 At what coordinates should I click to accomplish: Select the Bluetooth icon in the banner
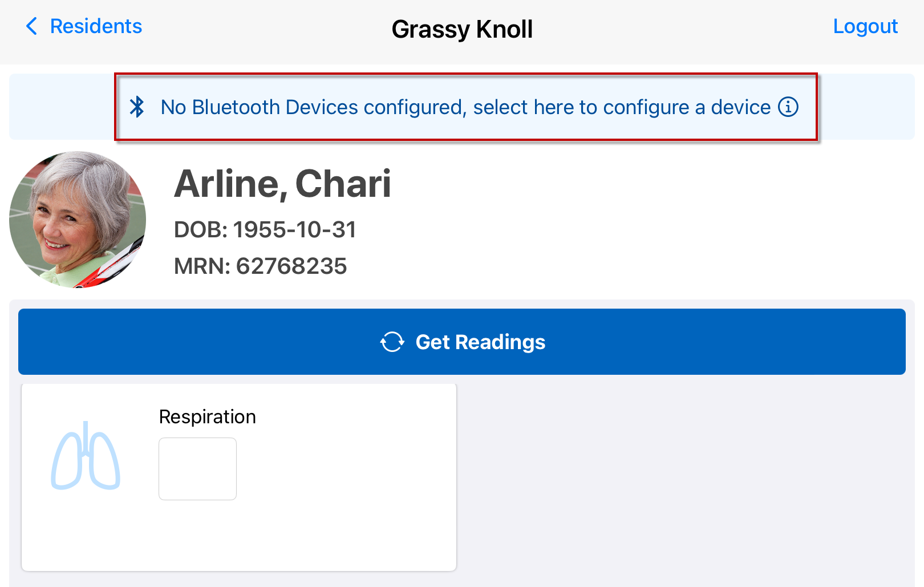click(137, 107)
